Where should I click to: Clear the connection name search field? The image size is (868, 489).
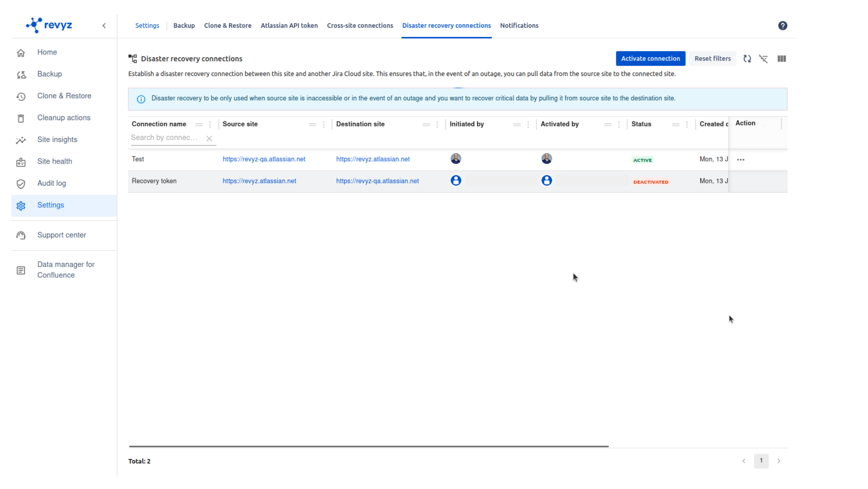click(209, 138)
